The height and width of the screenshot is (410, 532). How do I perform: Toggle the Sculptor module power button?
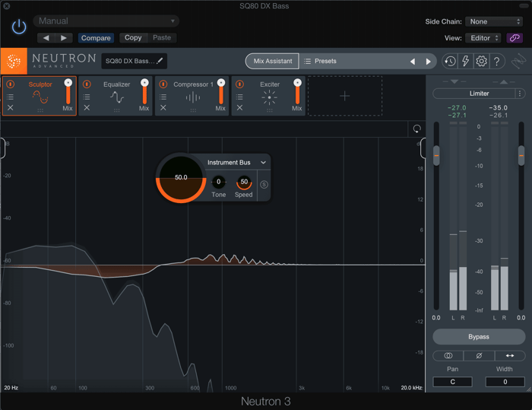tap(11, 84)
